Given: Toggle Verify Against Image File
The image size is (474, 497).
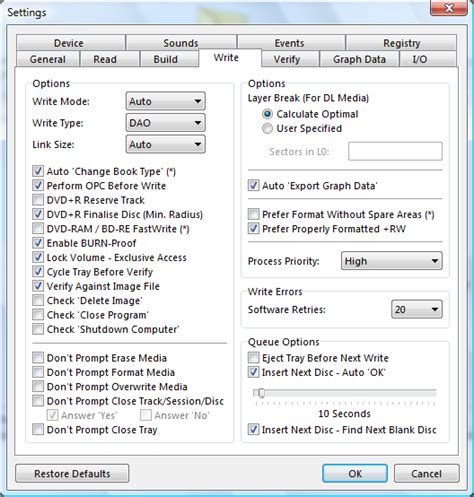Looking at the screenshot, I should [38, 286].
